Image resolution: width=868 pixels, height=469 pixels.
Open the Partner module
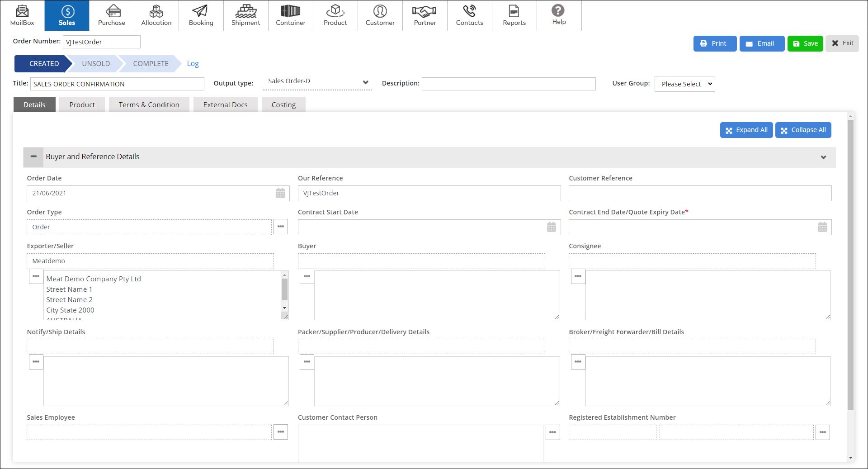click(425, 15)
